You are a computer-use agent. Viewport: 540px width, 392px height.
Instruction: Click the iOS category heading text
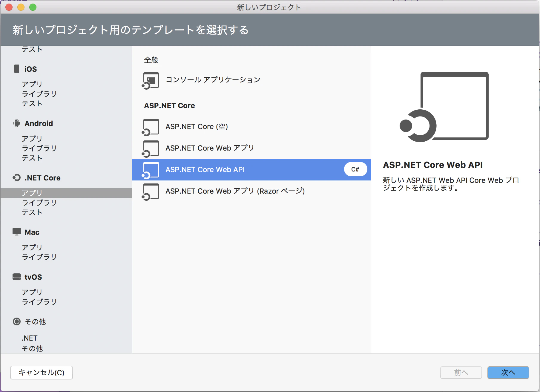[x=30, y=69]
